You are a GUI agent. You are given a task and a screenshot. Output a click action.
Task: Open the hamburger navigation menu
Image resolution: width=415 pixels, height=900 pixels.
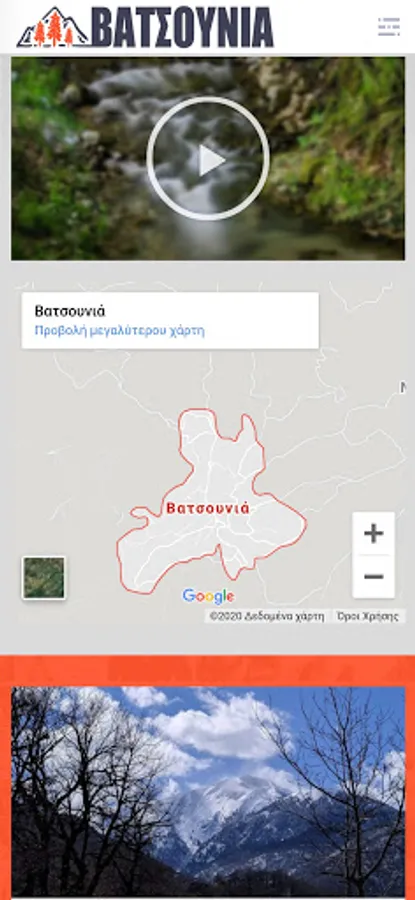pyautogui.click(x=389, y=27)
